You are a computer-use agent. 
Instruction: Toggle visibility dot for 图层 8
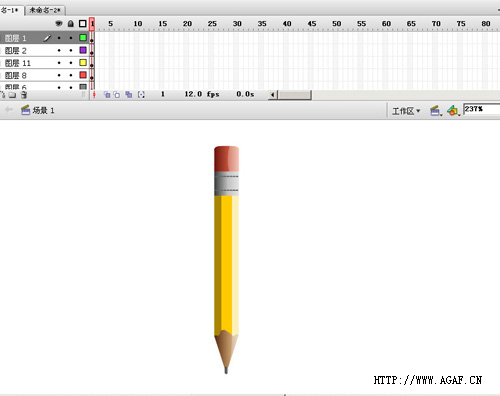click(x=59, y=75)
